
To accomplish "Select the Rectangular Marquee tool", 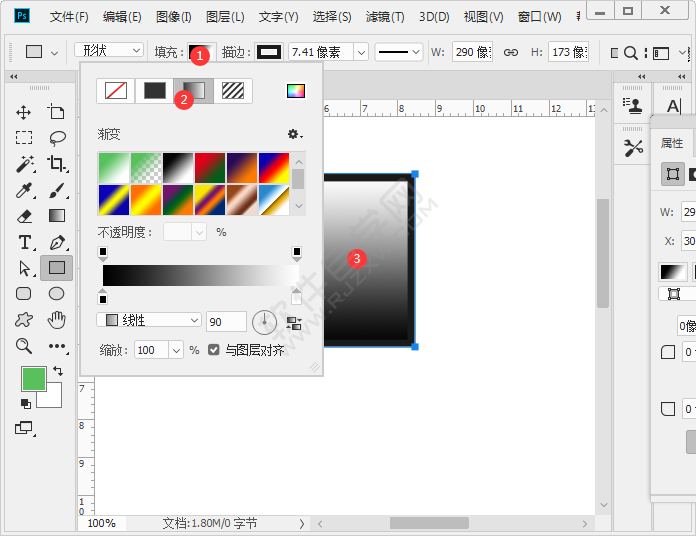I will 24,138.
